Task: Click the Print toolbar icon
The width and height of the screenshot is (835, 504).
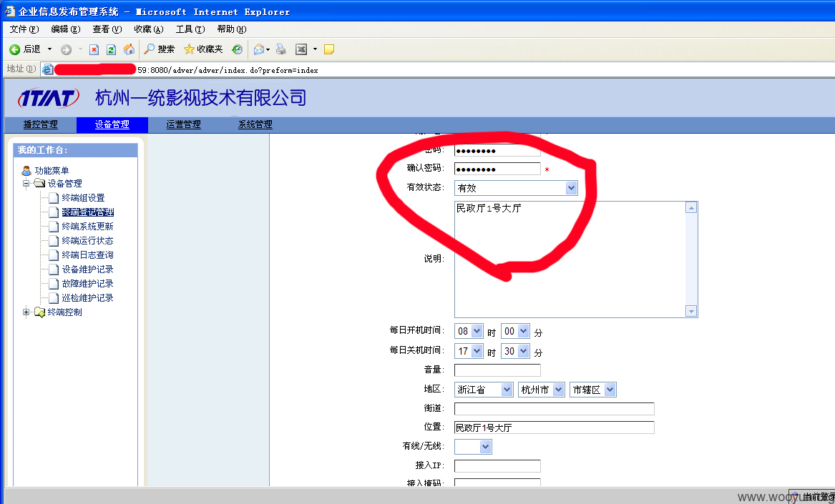Action: coord(281,49)
